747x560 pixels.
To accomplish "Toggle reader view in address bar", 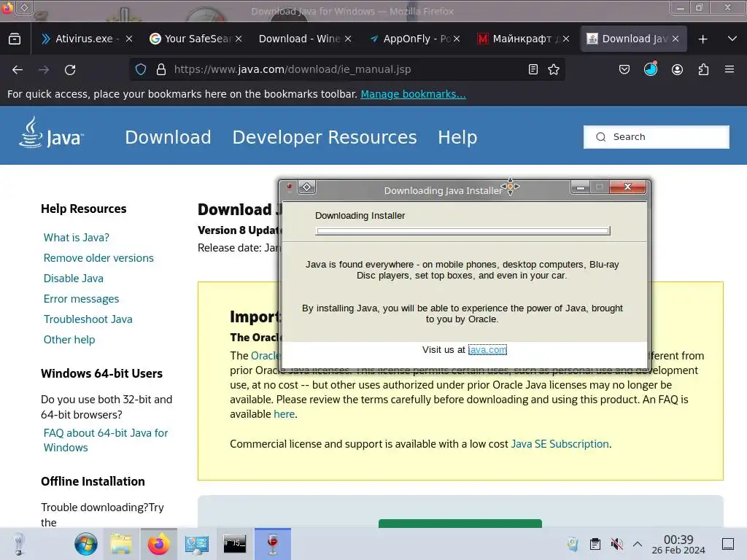I will click(x=533, y=69).
